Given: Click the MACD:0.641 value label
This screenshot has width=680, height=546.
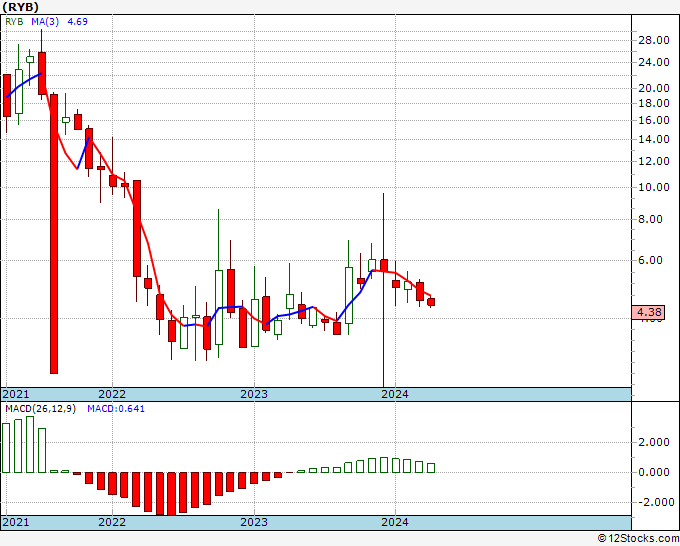Looking at the screenshot, I should (116, 409).
